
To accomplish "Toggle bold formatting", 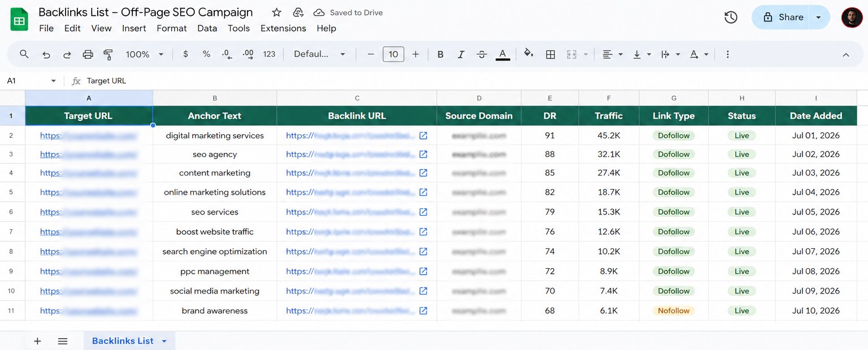I will (440, 54).
